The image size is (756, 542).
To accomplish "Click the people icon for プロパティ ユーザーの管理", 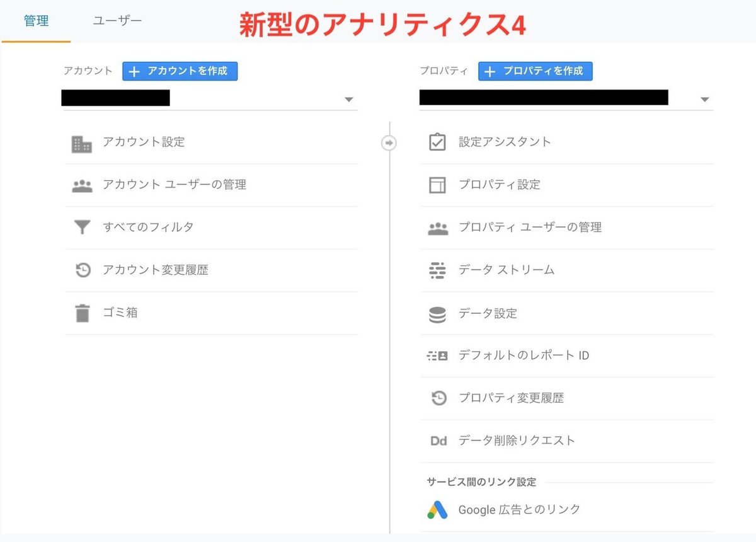I will click(x=437, y=229).
